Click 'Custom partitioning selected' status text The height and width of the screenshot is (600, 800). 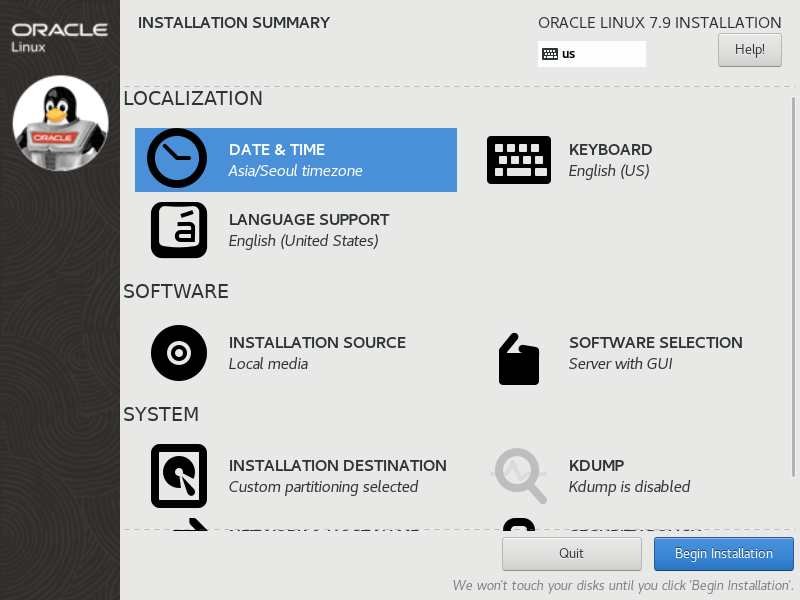[323, 487]
